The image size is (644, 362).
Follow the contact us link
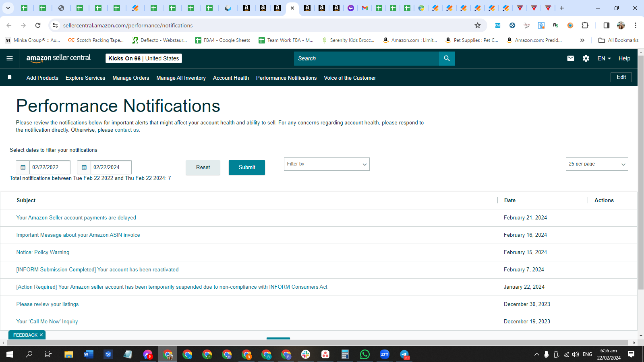(x=126, y=130)
